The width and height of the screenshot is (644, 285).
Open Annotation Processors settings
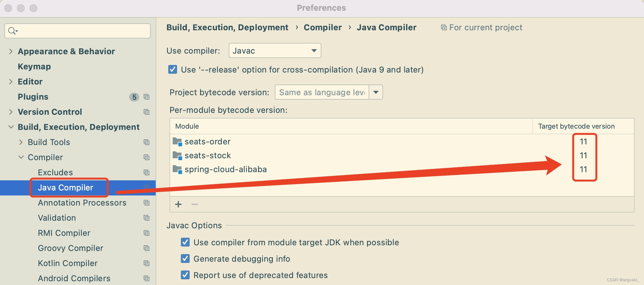(x=82, y=203)
